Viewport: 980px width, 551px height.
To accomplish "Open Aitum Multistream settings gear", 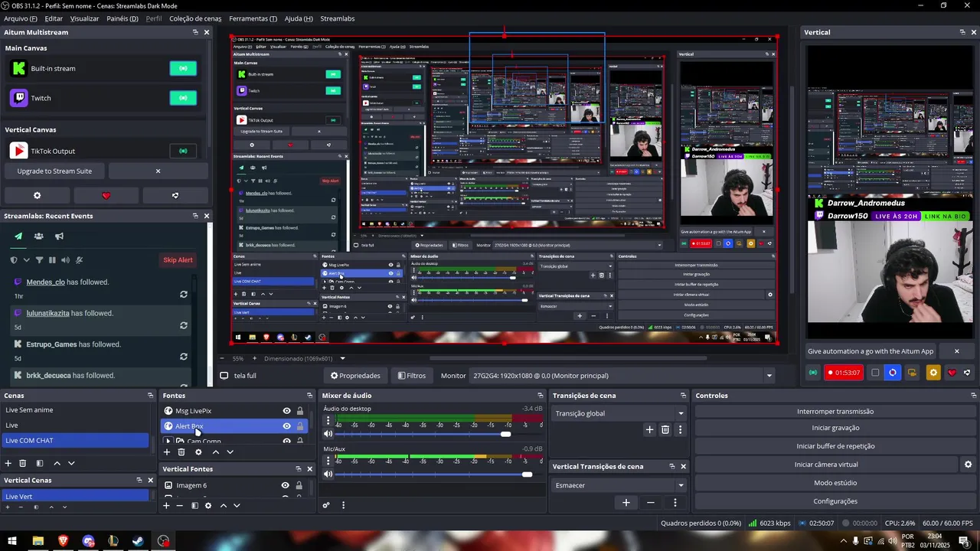I will coord(37,196).
